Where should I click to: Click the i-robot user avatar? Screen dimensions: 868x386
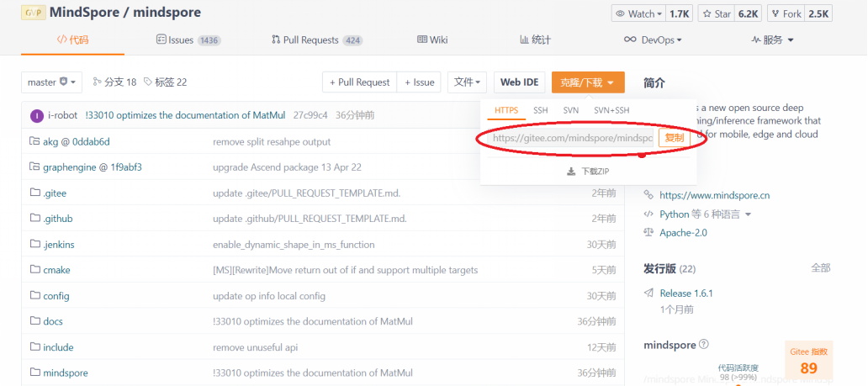(36, 115)
